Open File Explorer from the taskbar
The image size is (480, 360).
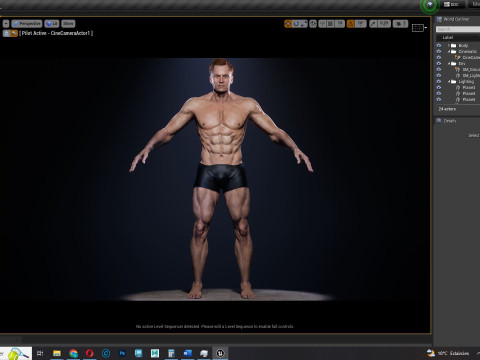[x=57, y=353]
